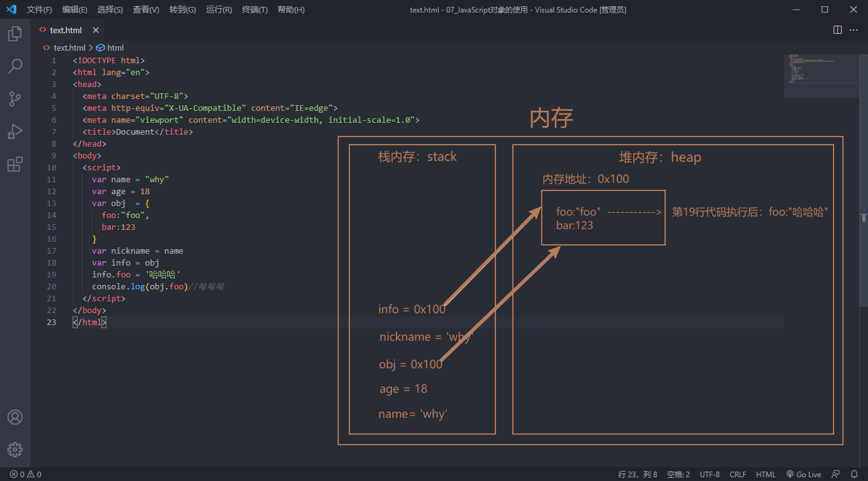Open the Manage gear icon

(15, 450)
